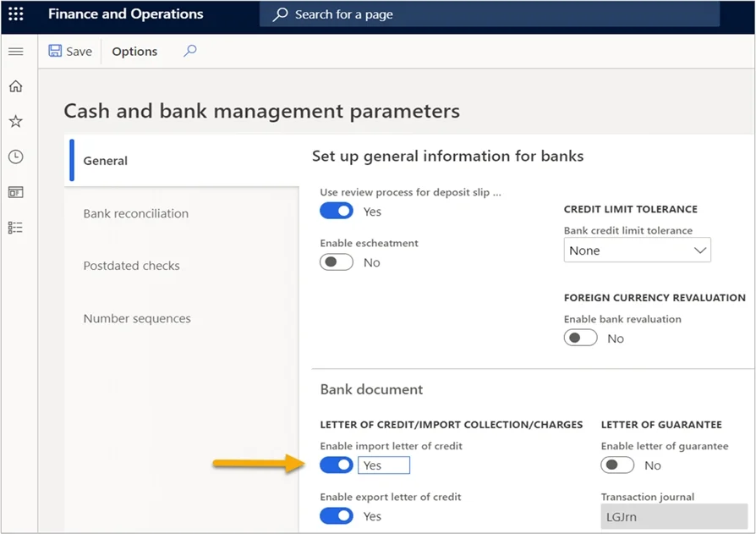Screen dimensions: 756x534
Task: Switch on Enable letter of guarantee
Action: click(x=617, y=465)
